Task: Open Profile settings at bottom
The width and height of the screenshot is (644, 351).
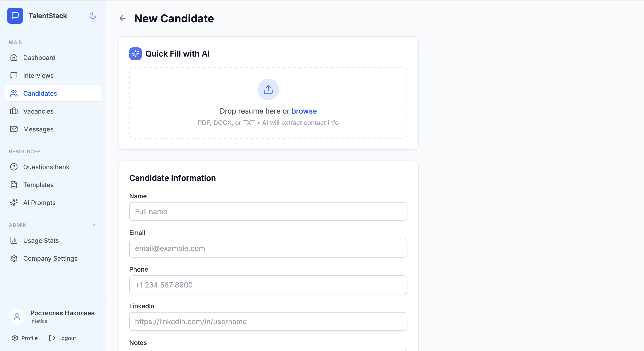Action: point(25,338)
